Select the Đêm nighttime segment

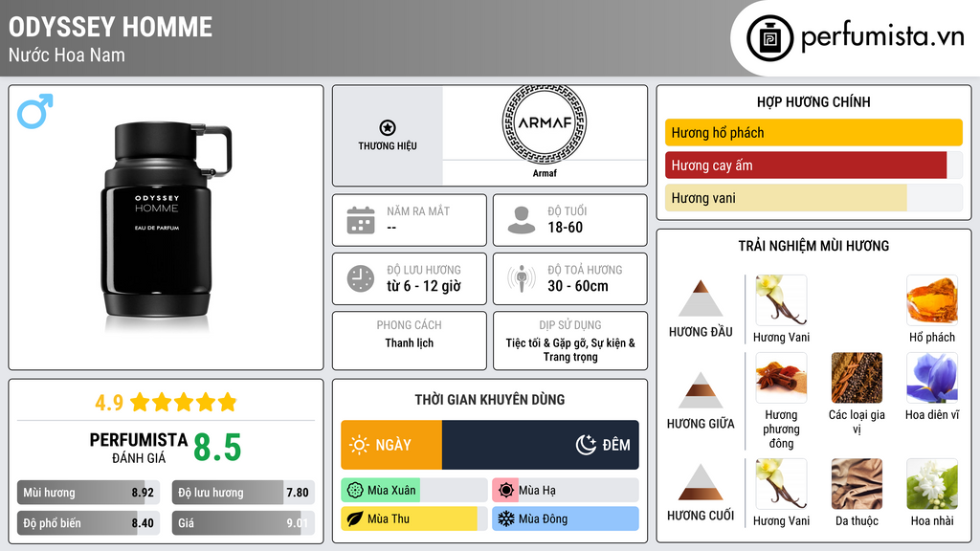coord(540,445)
